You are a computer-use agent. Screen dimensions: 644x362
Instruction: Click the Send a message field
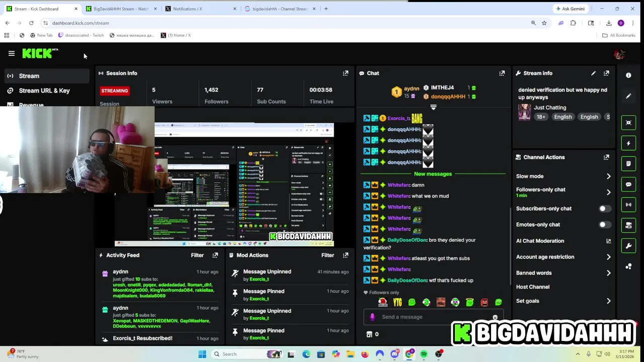(433, 317)
